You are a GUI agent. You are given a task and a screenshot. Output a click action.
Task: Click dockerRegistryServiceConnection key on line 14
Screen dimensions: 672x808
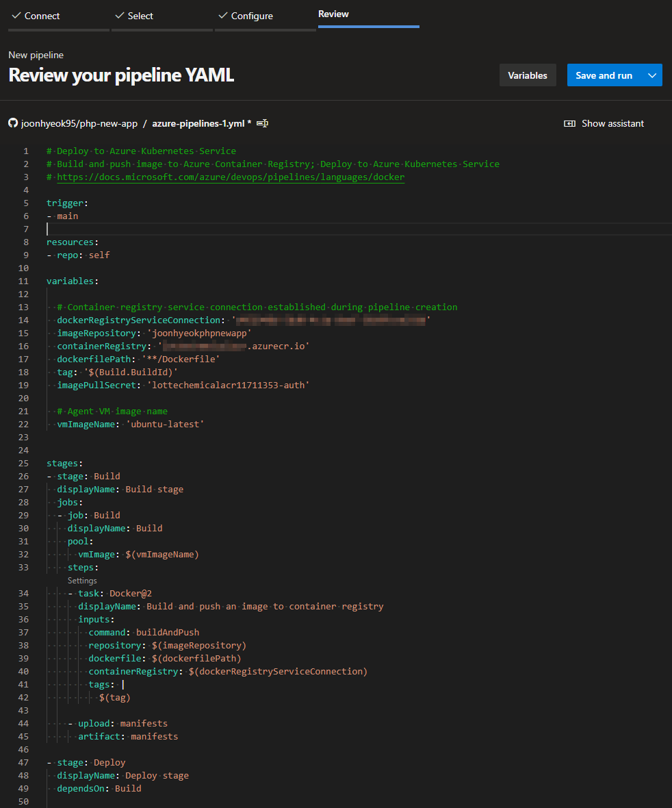pyautogui.click(x=138, y=320)
